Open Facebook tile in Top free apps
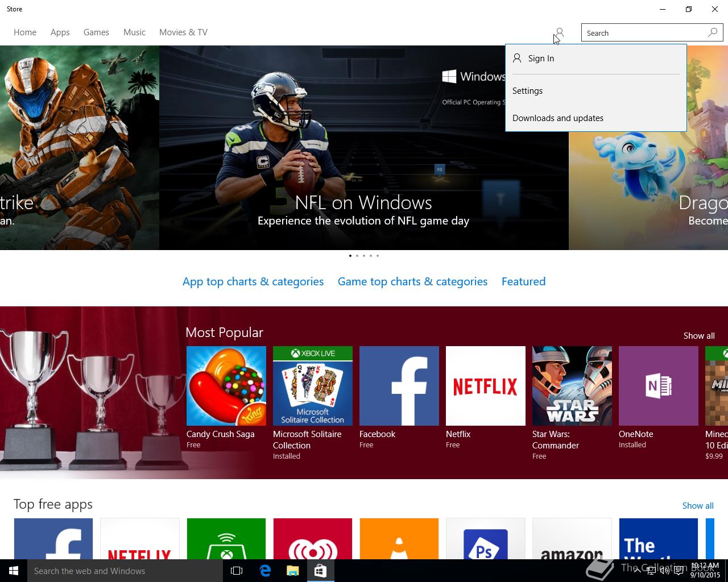 (x=53, y=538)
